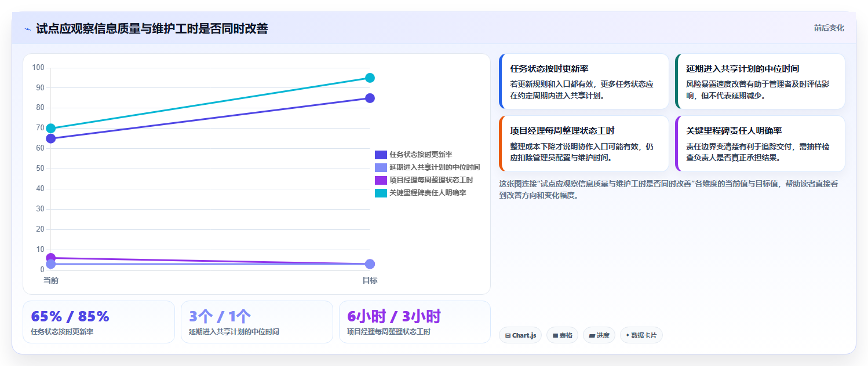The image size is (868, 366).
Task: Click the 65% / 85% stat value
Action: coord(70,316)
